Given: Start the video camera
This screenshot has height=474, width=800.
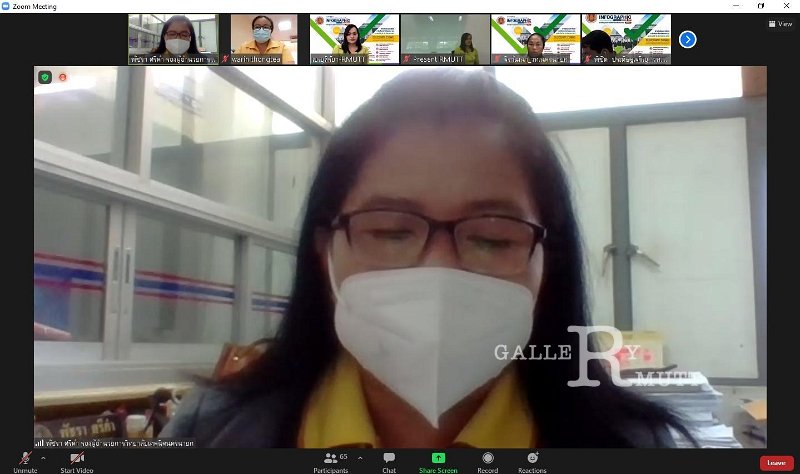Looking at the screenshot, I should [77, 462].
